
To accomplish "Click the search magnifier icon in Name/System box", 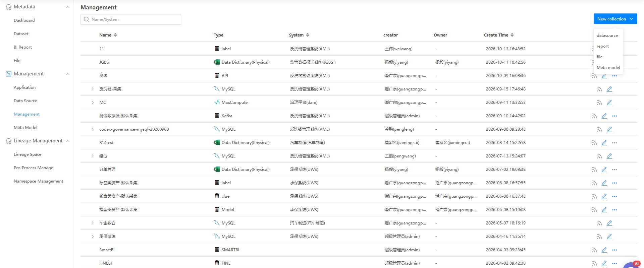I will (87, 19).
